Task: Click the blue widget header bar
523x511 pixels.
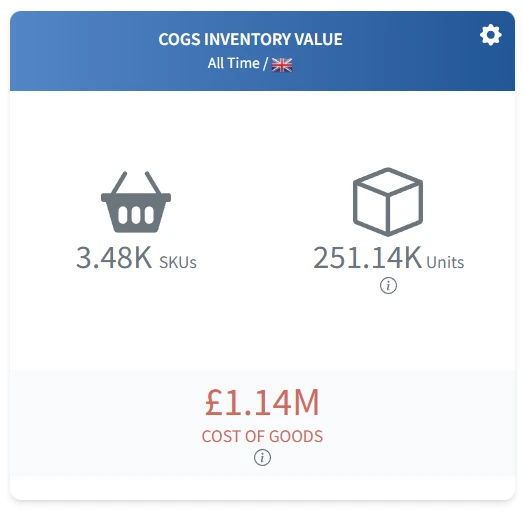Action: point(262,51)
